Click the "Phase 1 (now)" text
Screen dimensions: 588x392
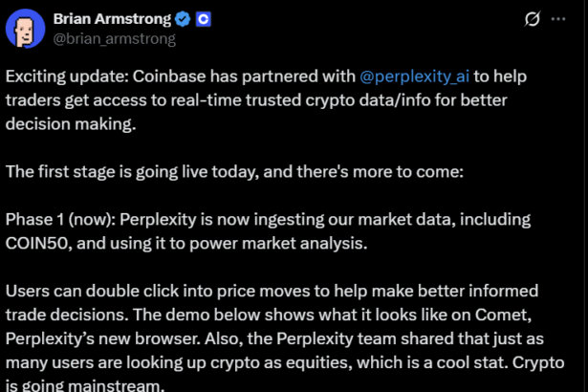coord(59,219)
